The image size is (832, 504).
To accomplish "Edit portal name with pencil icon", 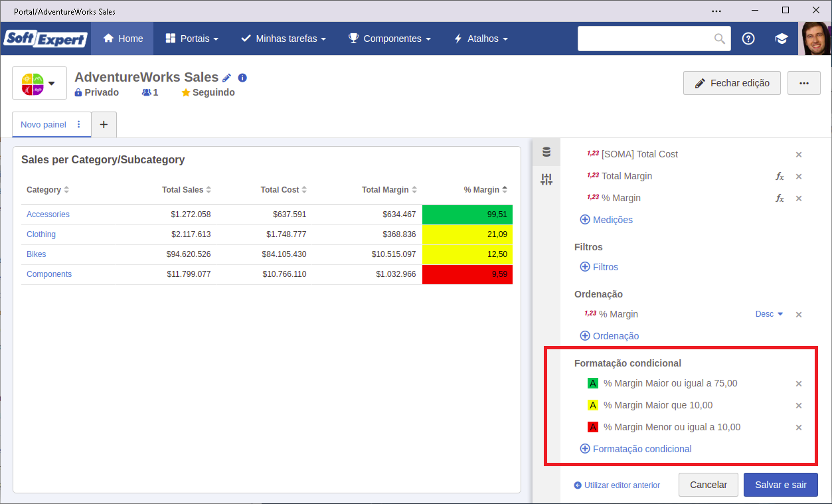I will click(227, 78).
